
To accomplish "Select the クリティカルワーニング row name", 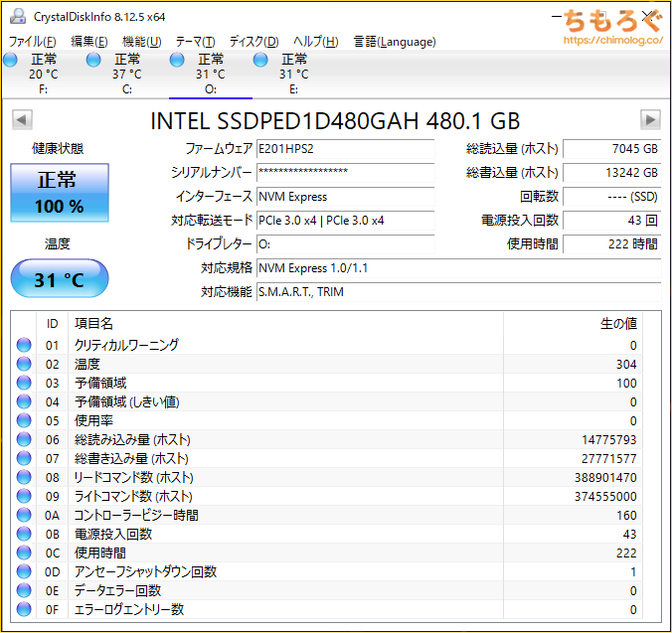I will [x=126, y=345].
